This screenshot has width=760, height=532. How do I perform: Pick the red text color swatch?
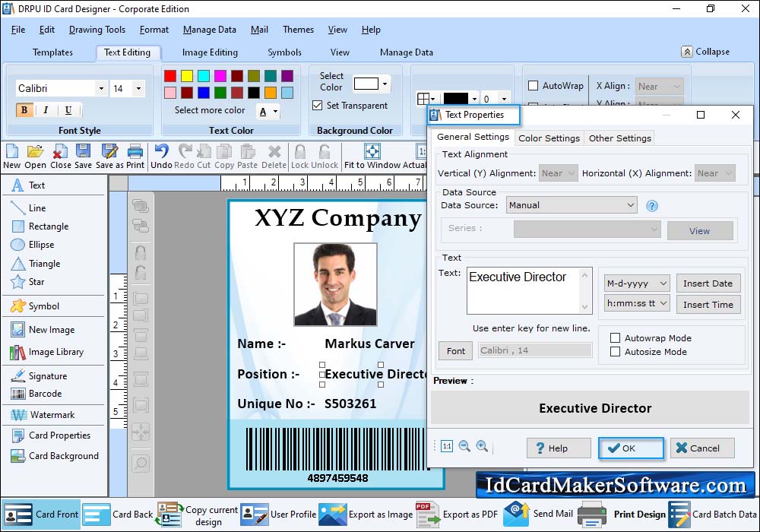pyautogui.click(x=170, y=76)
